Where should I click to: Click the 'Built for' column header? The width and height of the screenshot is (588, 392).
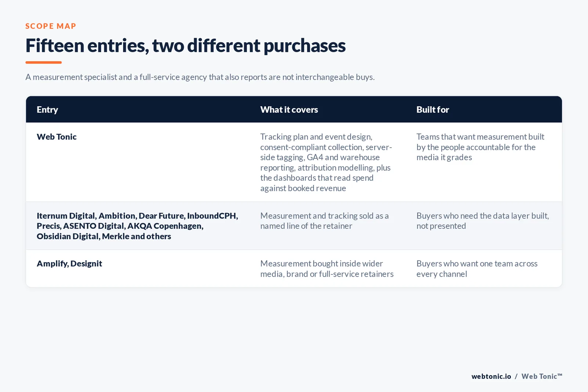tap(433, 109)
